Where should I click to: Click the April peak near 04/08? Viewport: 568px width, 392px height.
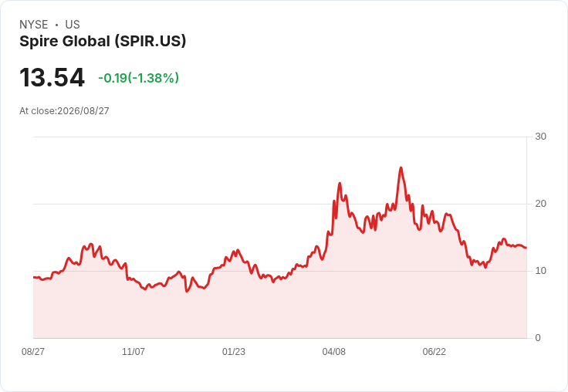pyautogui.click(x=340, y=184)
